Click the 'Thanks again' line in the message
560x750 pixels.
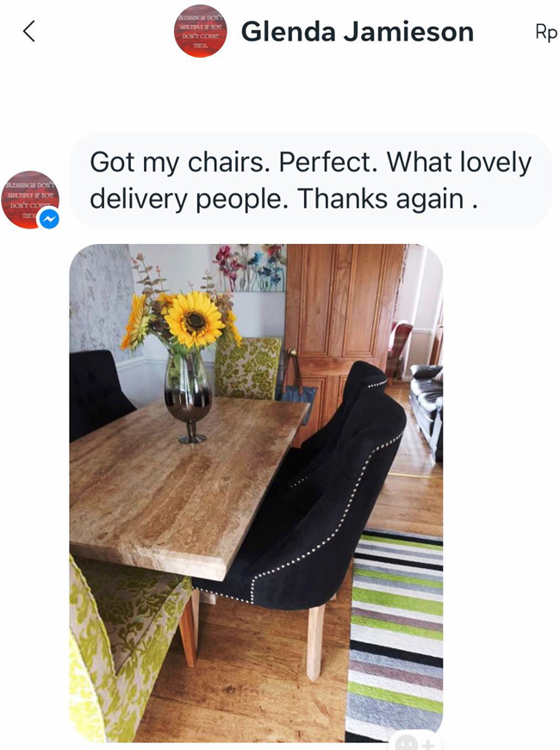coord(380,198)
